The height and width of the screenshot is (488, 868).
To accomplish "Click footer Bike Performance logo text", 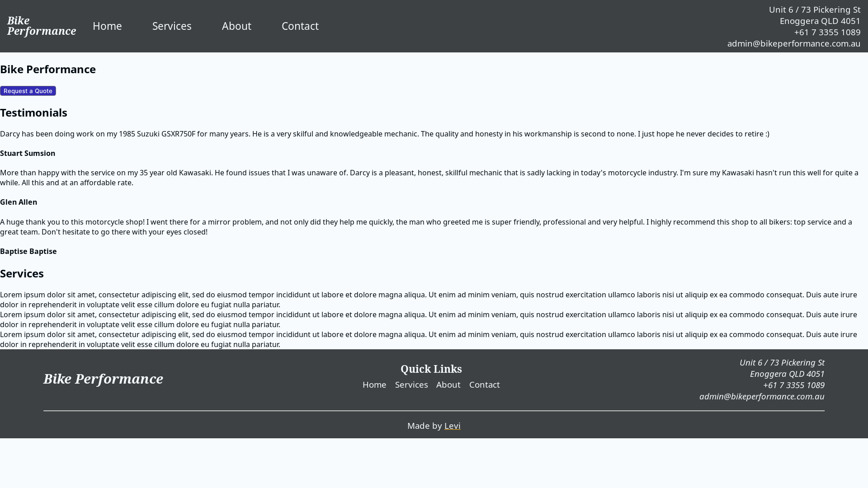I will point(103,379).
